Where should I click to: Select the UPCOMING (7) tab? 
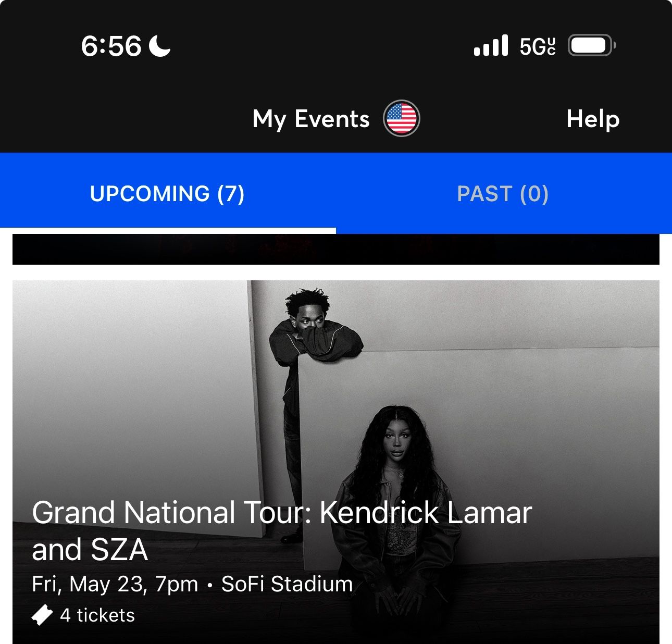(x=168, y=193)
